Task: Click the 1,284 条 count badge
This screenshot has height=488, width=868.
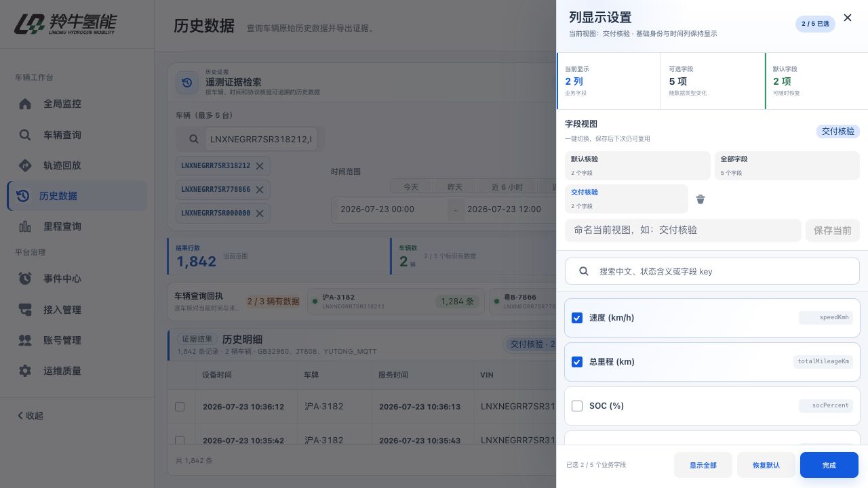Action: [458, 302]
